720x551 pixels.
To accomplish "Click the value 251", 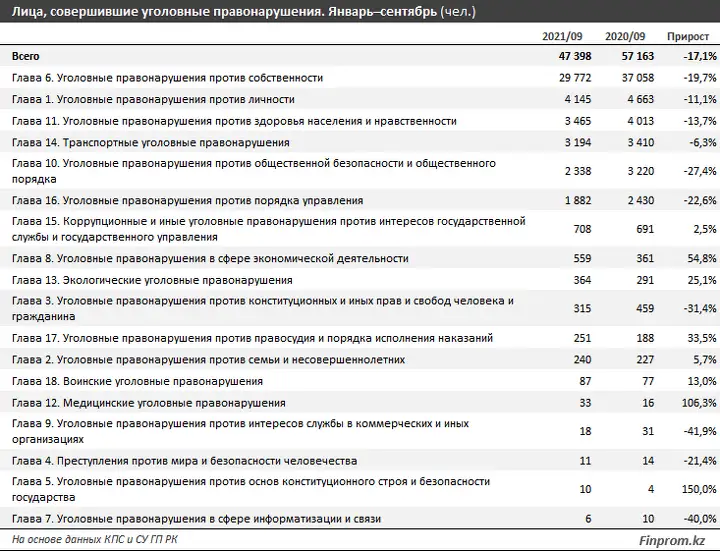I will coord(582,338).
